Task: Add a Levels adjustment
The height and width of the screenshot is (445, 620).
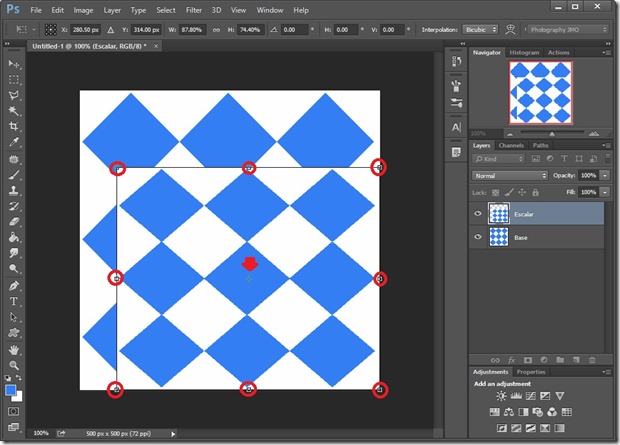Action: point(516,396)
